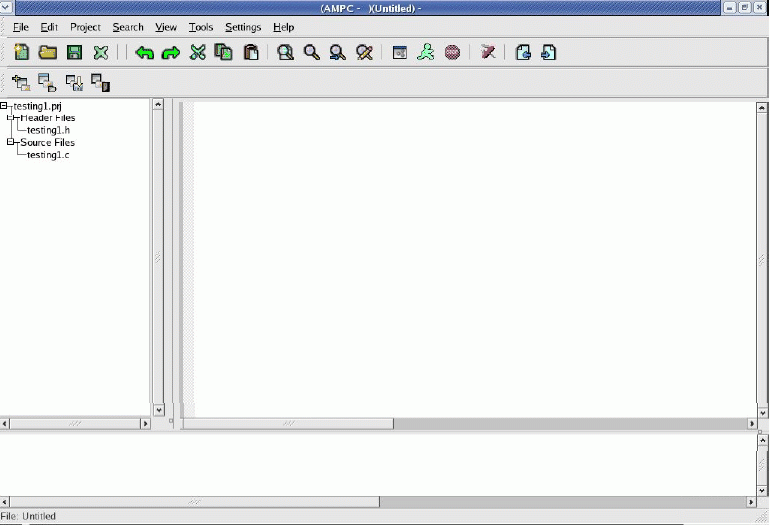770x525 pixels.
Task: Cut using the scissors icon
Action: pos(197,52)
